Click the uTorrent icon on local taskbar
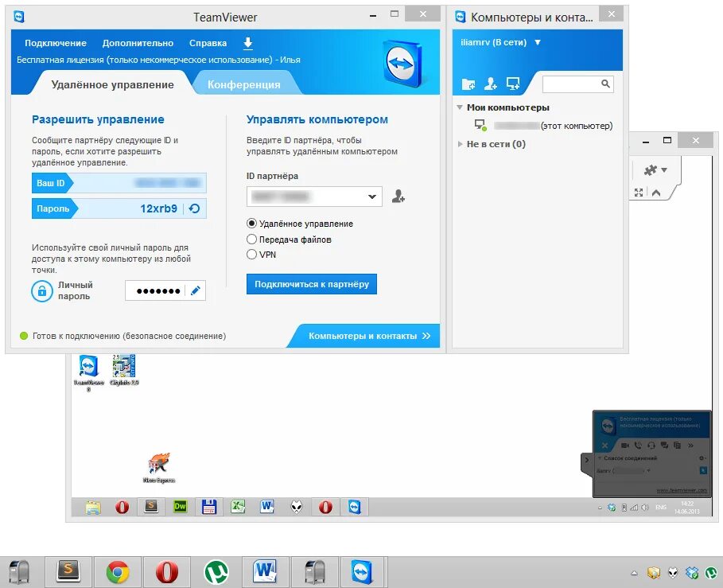Image resolution: width=723 pixels, height=588 pixels. [216, 572]
